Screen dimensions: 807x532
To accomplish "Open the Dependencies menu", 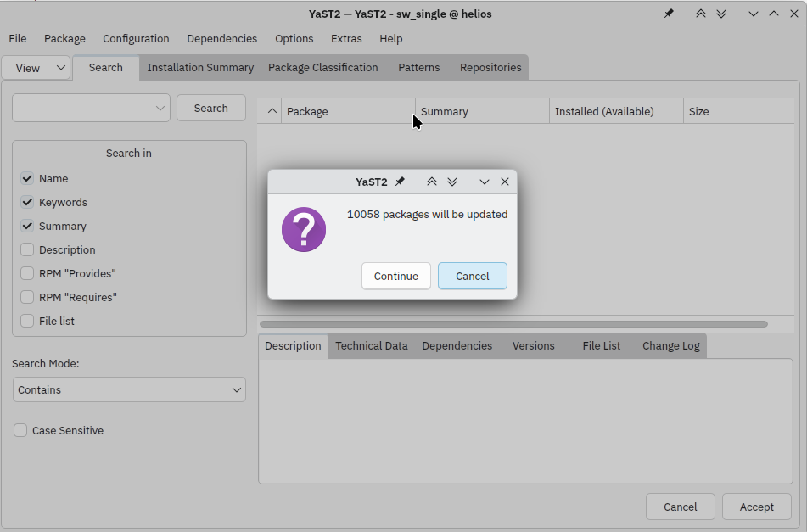I will pos(221,38).
